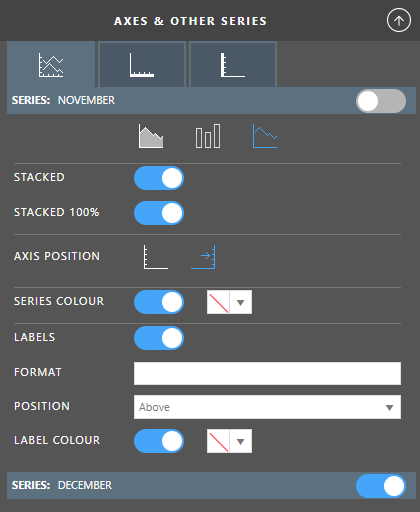Open the vertical axis tab

233,65
